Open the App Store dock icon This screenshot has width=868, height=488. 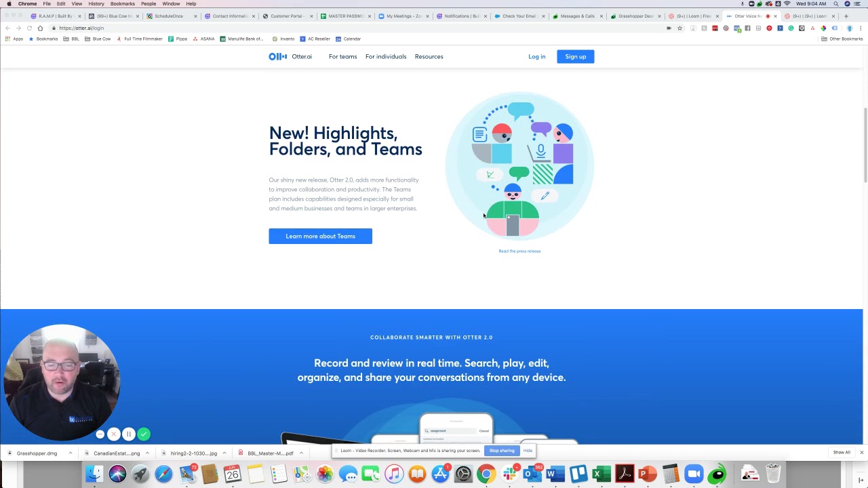[440, 474]
